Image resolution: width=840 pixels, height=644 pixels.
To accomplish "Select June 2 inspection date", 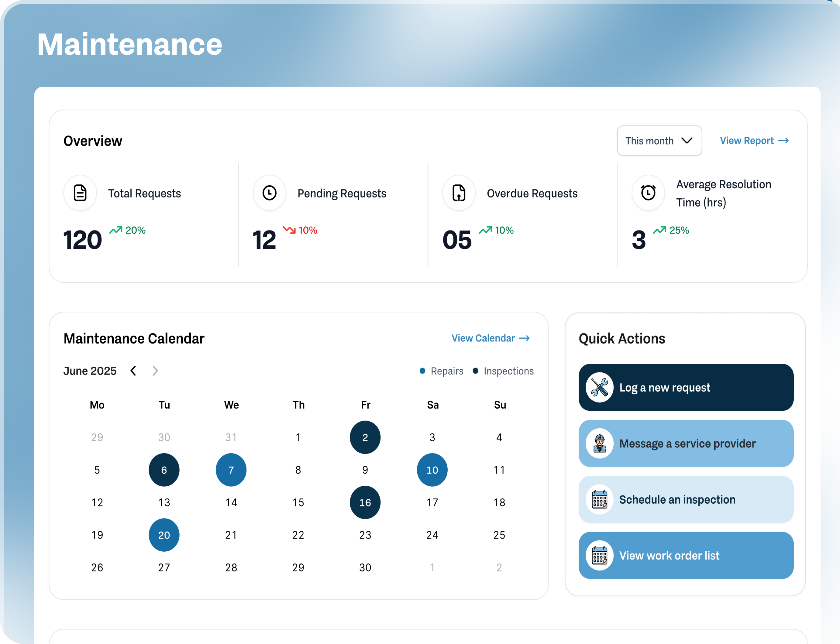I will pyautogui.click(x=365, y=437).
